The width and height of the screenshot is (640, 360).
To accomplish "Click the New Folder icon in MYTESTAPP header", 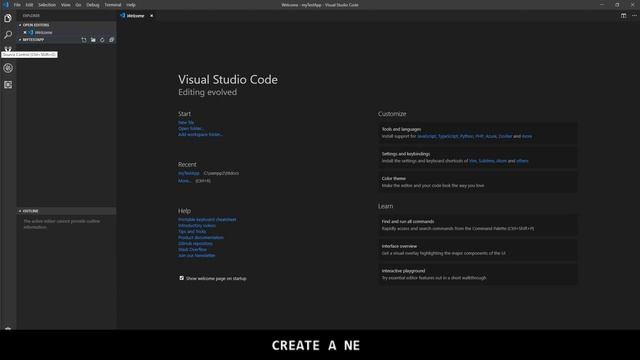I will point(93,40).
